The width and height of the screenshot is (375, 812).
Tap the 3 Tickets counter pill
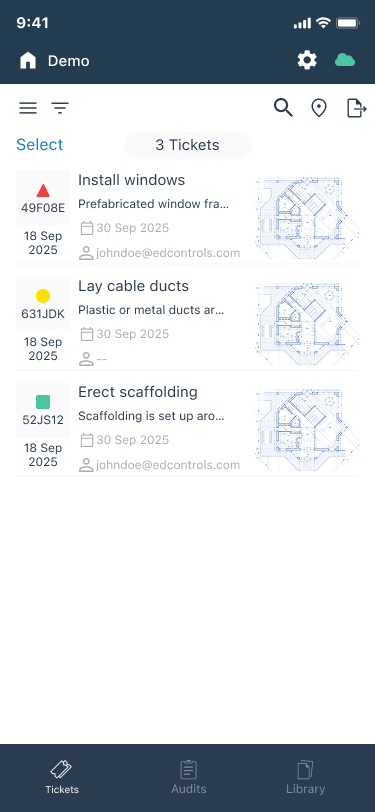(188, 145)
